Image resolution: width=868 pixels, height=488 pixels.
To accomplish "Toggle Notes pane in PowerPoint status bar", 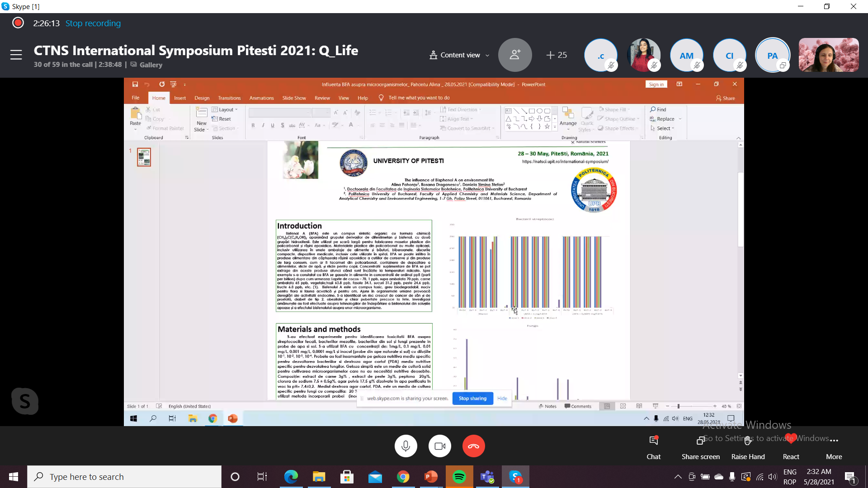I will point(547,406).
